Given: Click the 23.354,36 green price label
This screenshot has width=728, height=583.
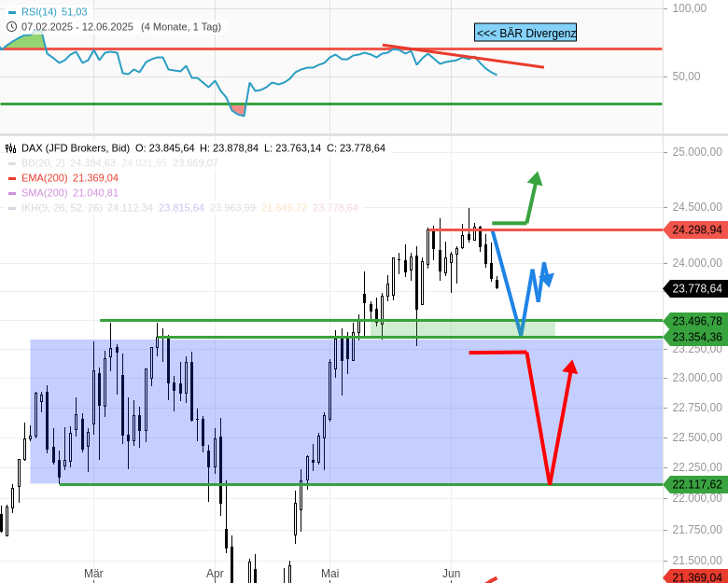Looking at the screenshot, I should [696, 337].
